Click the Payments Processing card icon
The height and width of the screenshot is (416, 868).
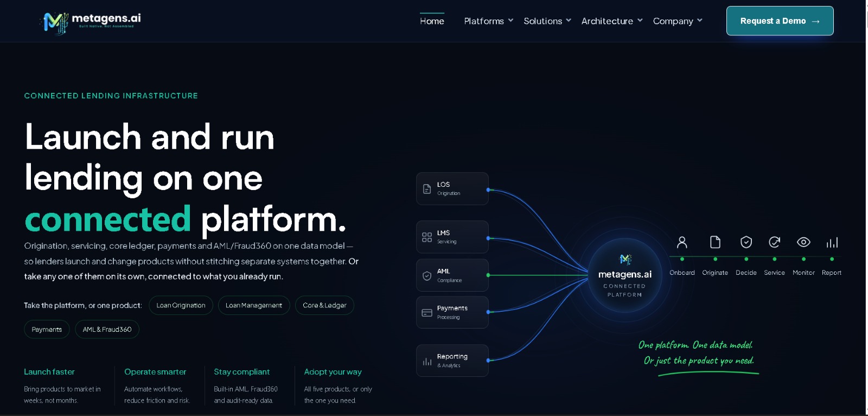pos(427,313)
